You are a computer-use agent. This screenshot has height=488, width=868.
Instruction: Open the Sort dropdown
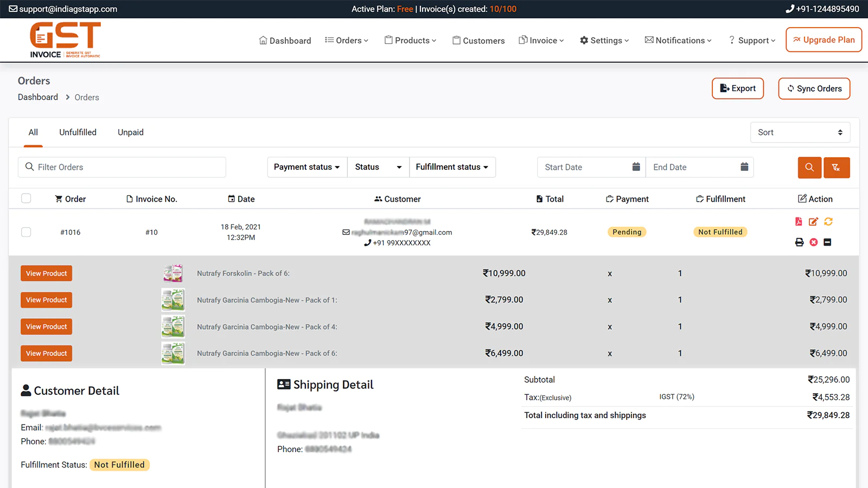[800, 132]
